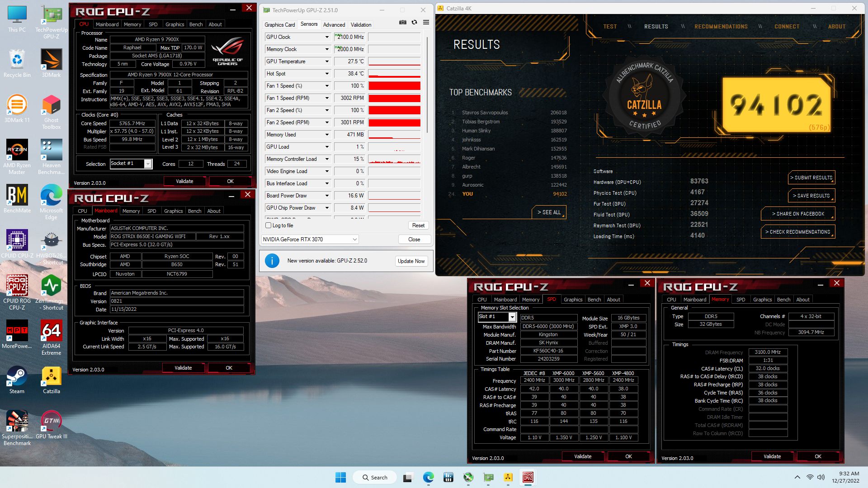Click Memory Controller Load sensor graph
Screen dimensions: 868x488
pyautogui.click(x=394, y=159)
